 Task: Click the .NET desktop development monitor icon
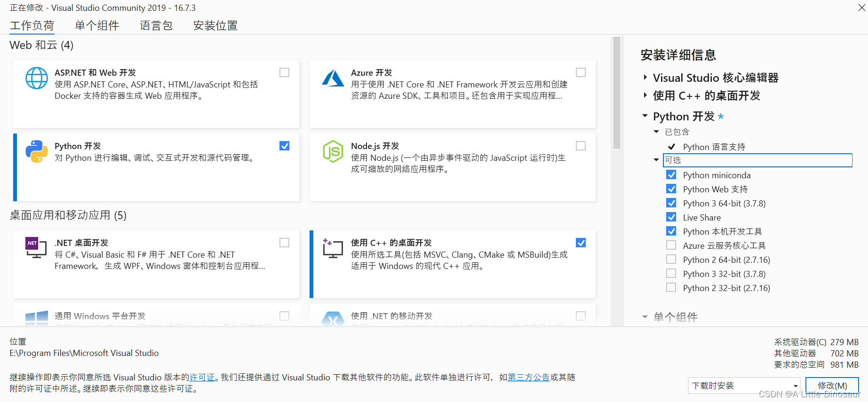point(36,248)
